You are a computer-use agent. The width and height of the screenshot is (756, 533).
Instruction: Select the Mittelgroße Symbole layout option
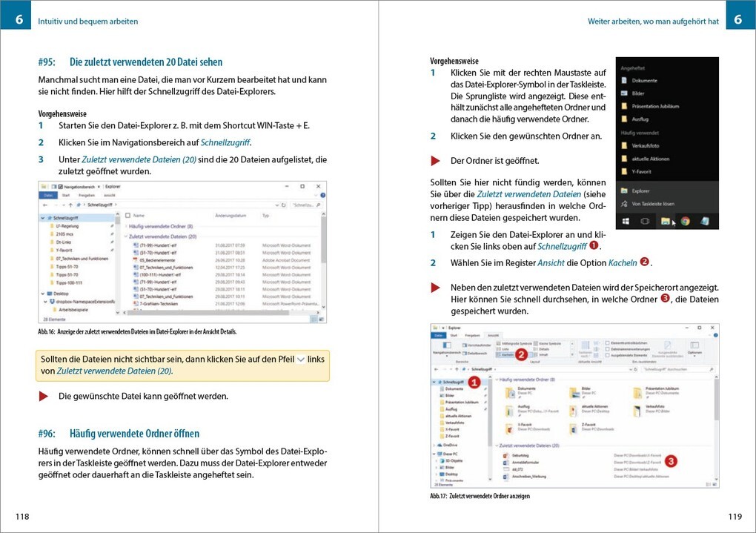[x=514, y=343]
